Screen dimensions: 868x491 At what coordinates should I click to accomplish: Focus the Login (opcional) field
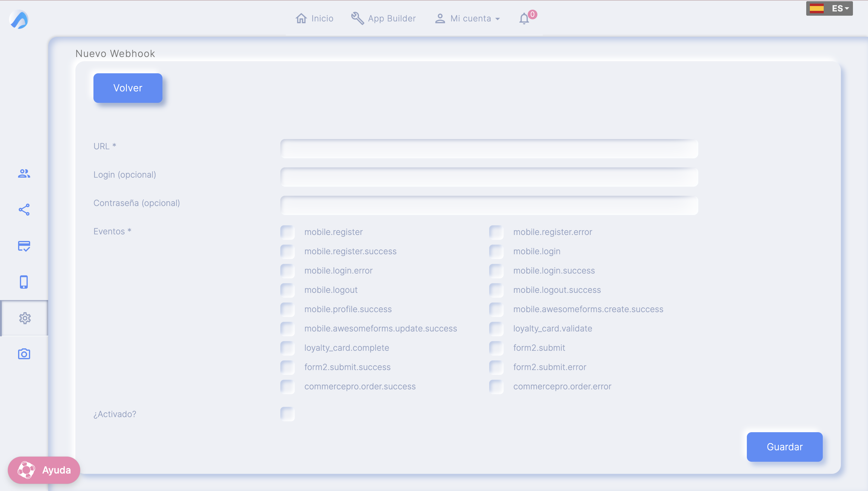[489, 177]
